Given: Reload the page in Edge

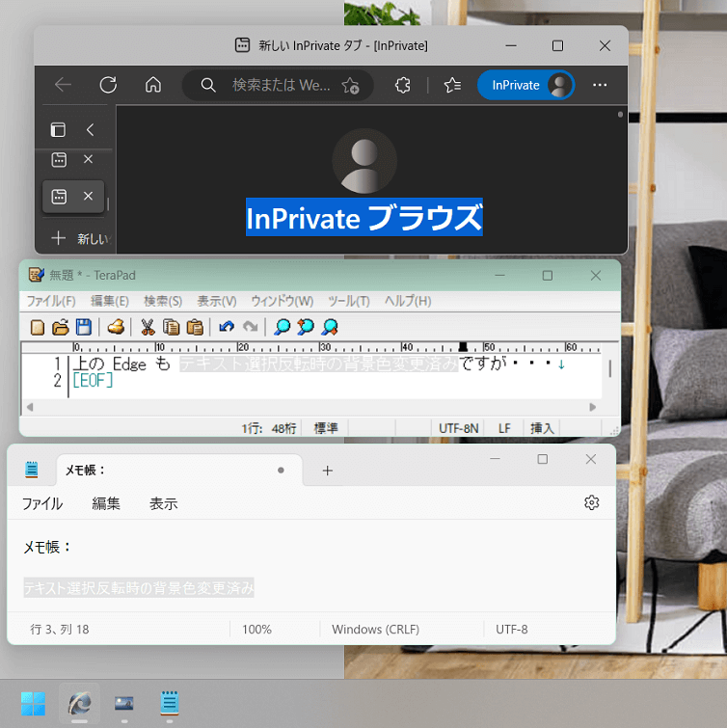Looking at the screenshot, I should [108, 85].
